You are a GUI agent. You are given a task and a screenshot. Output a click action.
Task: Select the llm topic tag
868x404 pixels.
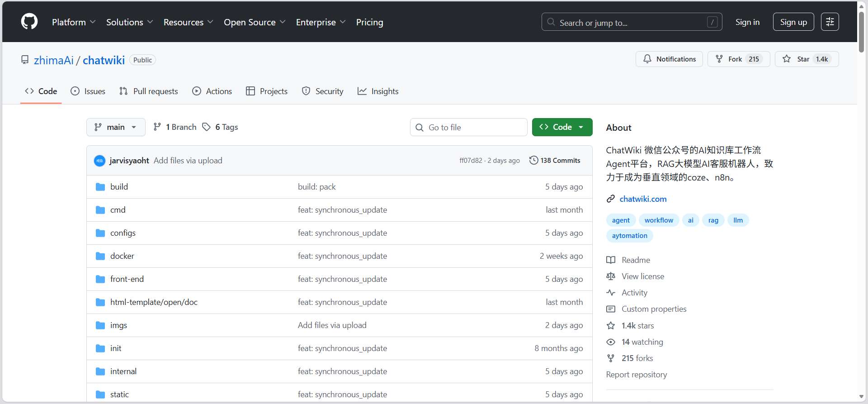click(738, 220)
